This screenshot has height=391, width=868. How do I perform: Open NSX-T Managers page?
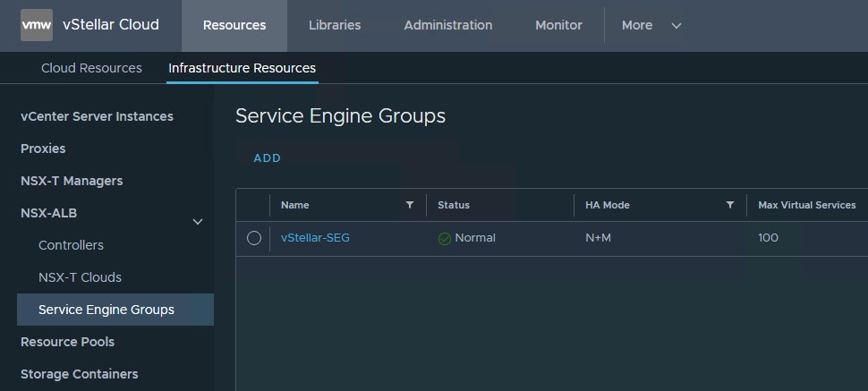click(x=72, y=181)
